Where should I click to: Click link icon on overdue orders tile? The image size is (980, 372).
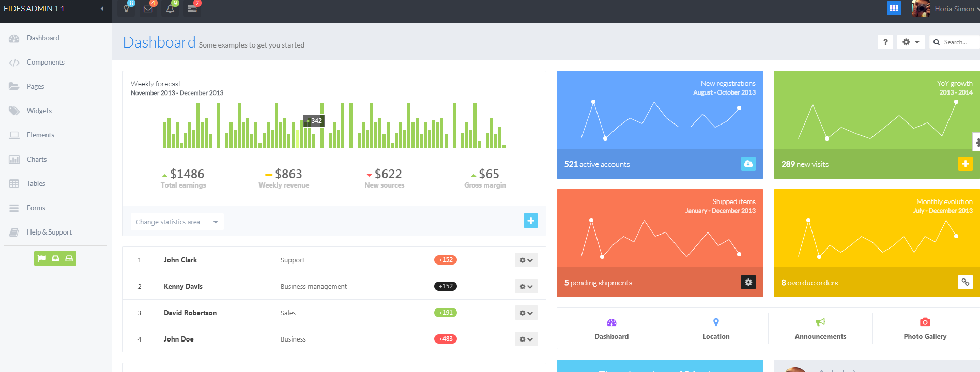coord(965,282)
